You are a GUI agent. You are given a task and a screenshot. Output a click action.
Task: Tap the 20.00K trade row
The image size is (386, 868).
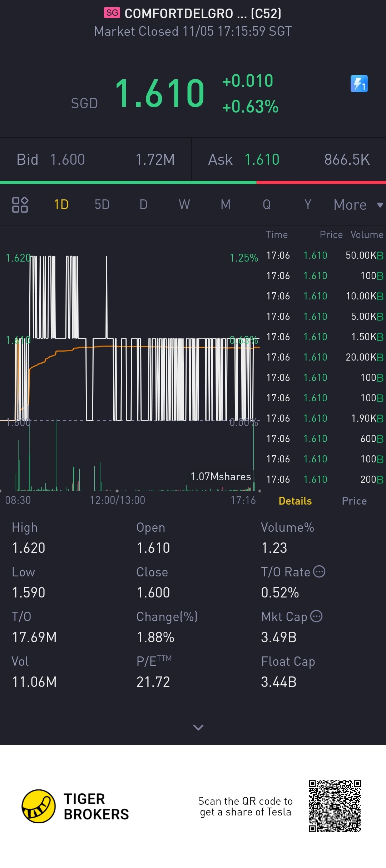click(325, 357)
